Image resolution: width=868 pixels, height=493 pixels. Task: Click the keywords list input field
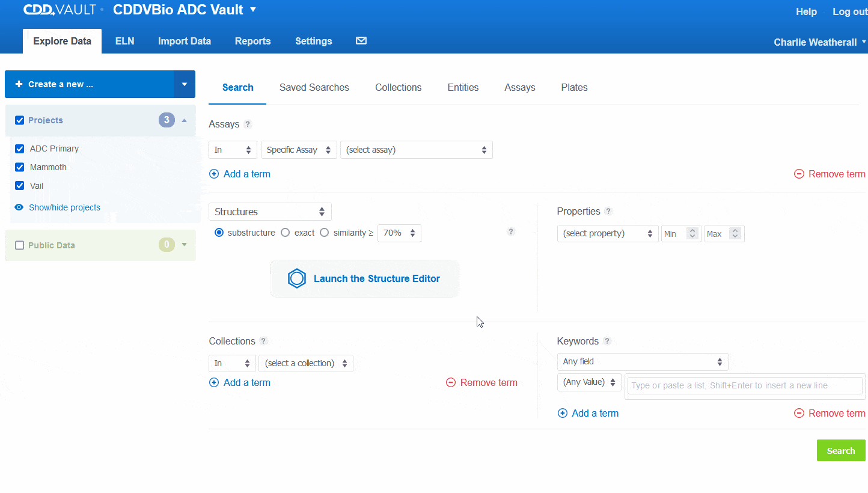pyautogui.click(x=744, y=385)
